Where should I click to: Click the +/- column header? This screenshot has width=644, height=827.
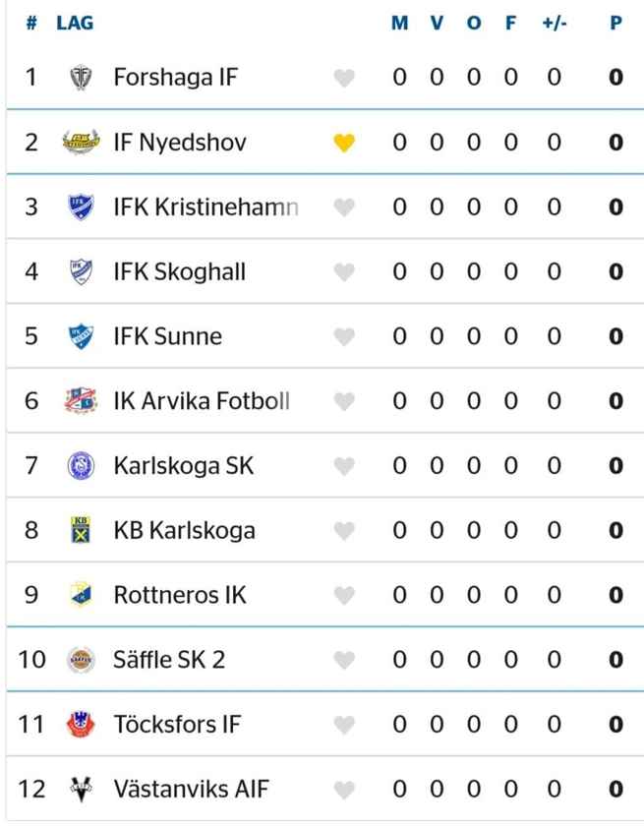(554, 23)
